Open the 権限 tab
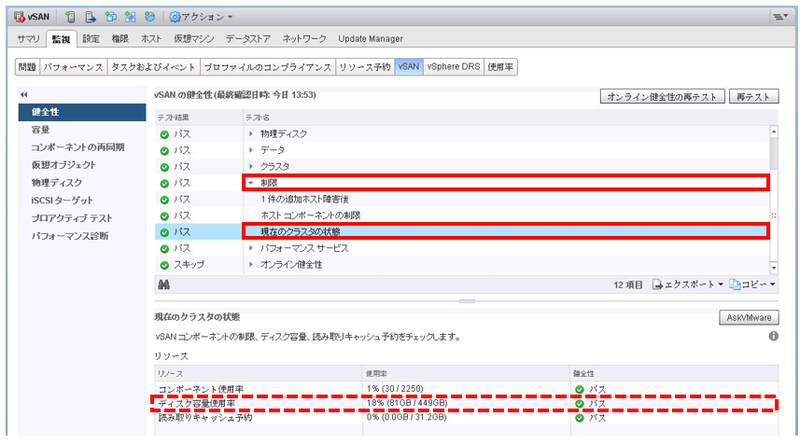 120,39
